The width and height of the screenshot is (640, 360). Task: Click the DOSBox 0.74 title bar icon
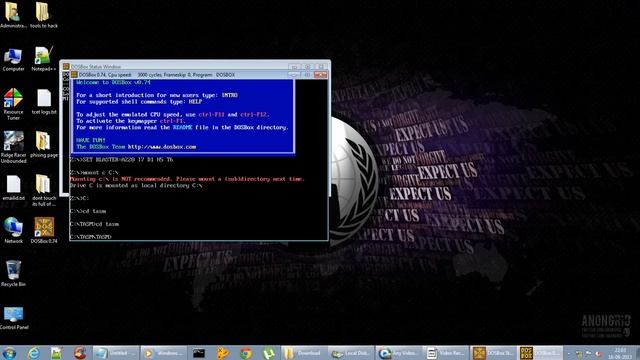coord(74,75)
